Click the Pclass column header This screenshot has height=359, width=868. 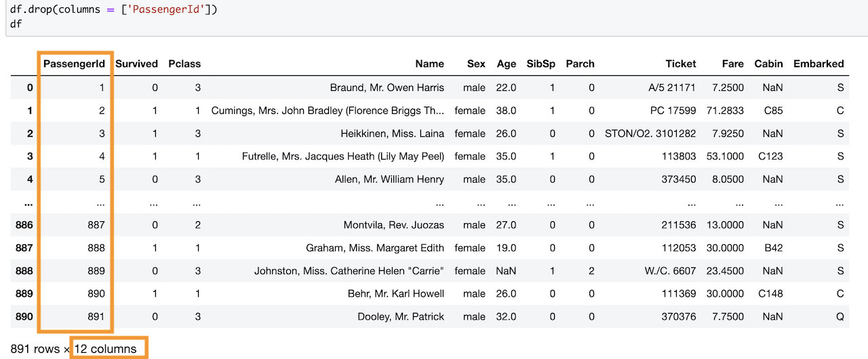click(x=184, y=64)
